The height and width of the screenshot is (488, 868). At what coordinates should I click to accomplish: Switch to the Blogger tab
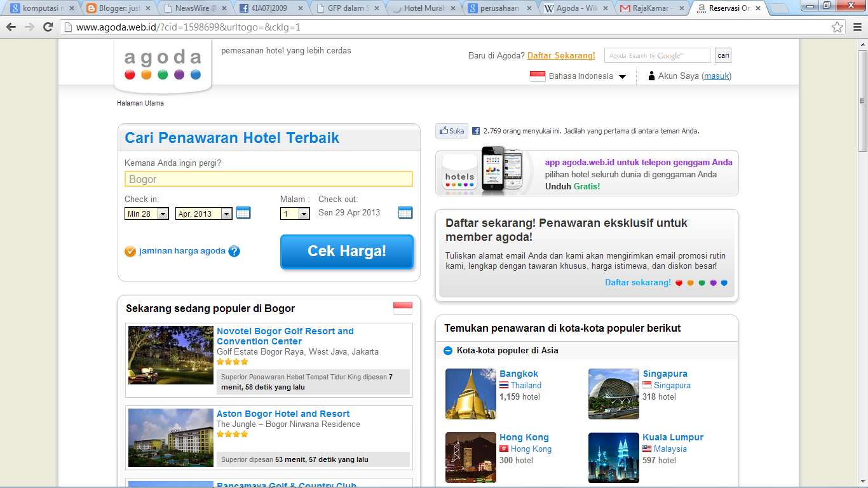point(118,8)
